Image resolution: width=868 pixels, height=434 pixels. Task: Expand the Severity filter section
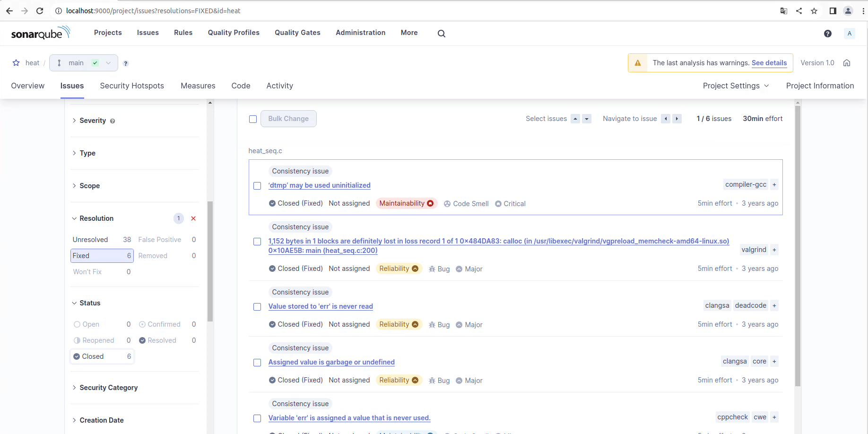pos(93,121)
